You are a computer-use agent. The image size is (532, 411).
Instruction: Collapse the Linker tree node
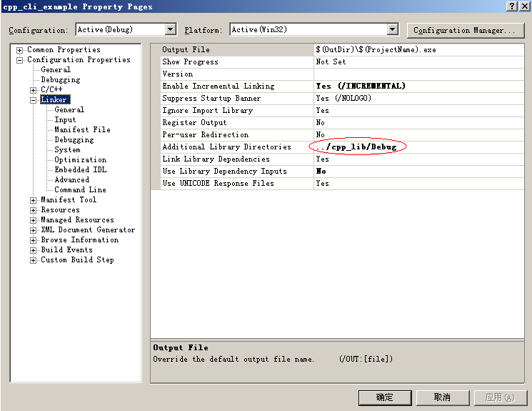[x=34, y=100]
